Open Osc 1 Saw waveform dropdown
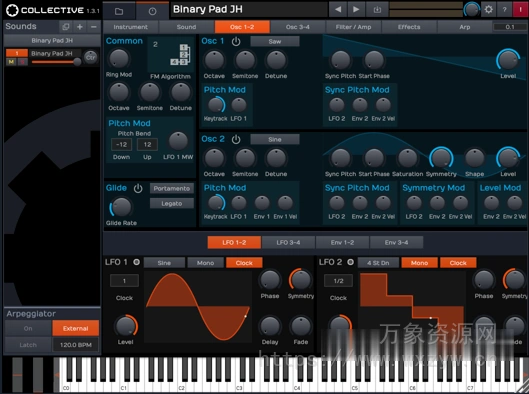The height and width of the screenshot is (394, 529). point(275,41)
